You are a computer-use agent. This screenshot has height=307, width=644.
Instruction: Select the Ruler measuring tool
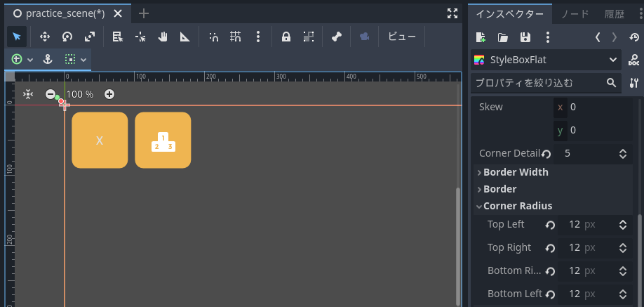point(185,37)
